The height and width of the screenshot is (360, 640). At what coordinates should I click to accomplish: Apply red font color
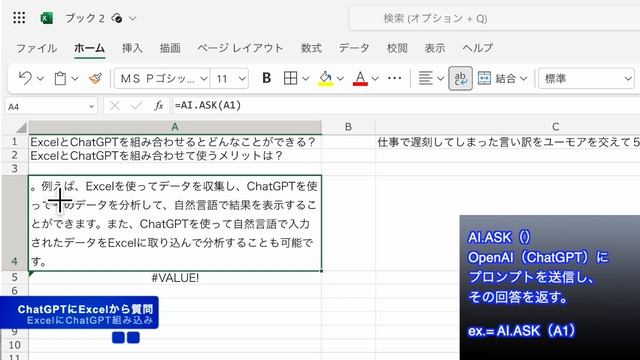(360, 78)
